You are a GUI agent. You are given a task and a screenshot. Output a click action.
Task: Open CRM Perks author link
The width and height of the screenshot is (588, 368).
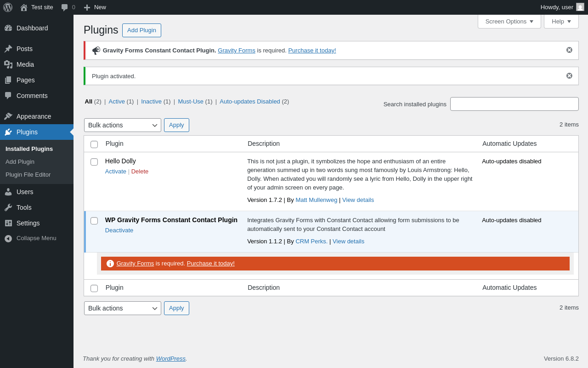[x=311, y=241]
